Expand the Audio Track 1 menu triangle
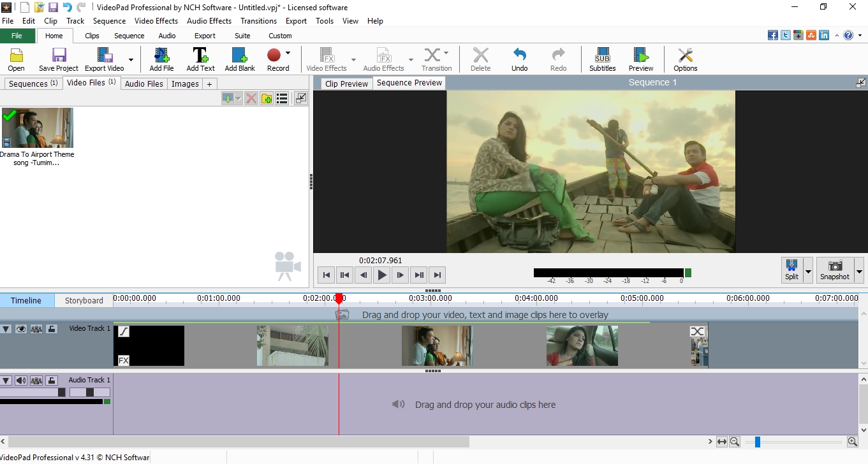 [6, 381]
